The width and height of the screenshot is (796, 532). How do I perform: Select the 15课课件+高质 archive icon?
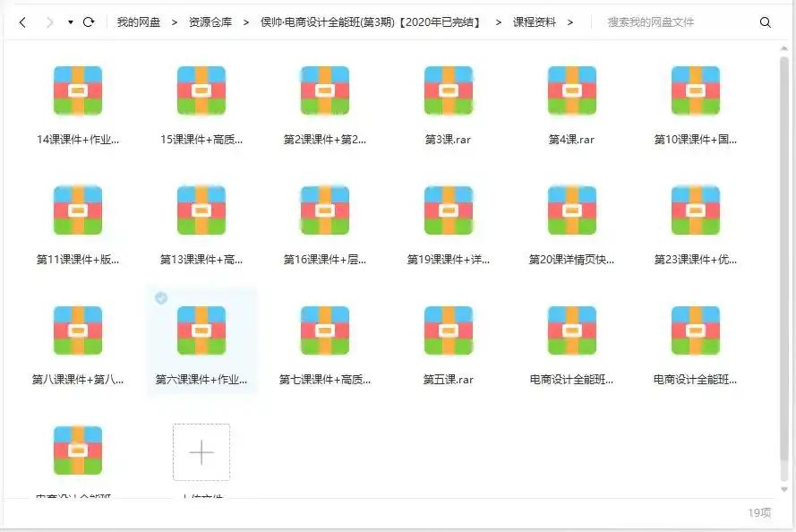(x=201, y=90)
